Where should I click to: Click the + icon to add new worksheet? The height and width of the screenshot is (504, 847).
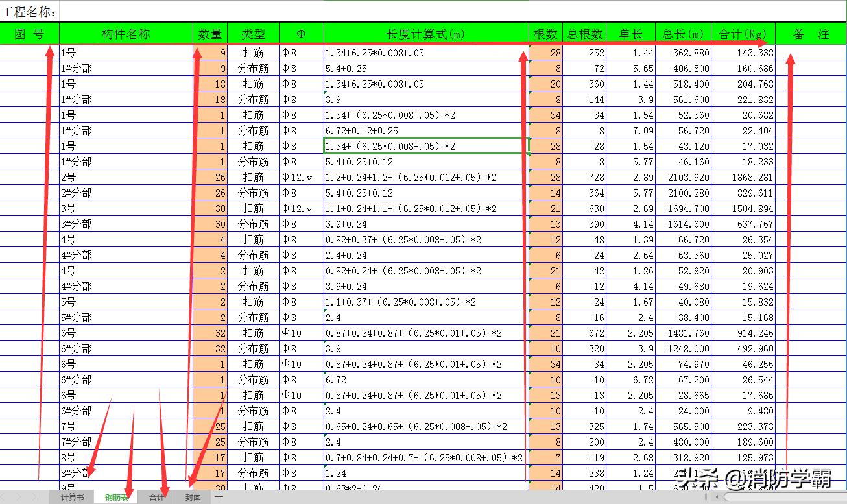point(219,496)
